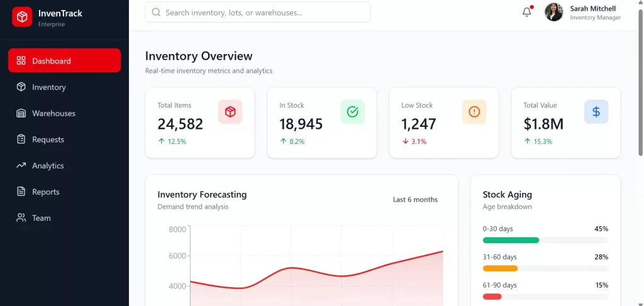
Task: Click the 1,247 low stock value
Action: (418, 123)
